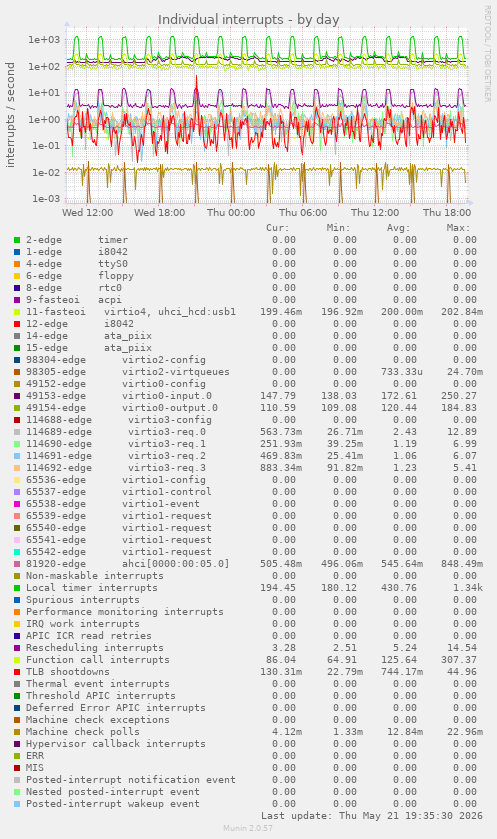Click the Thu 00:00 time axis label
Viewport: 497px width, 839px height.
click(x=231, y=212)
